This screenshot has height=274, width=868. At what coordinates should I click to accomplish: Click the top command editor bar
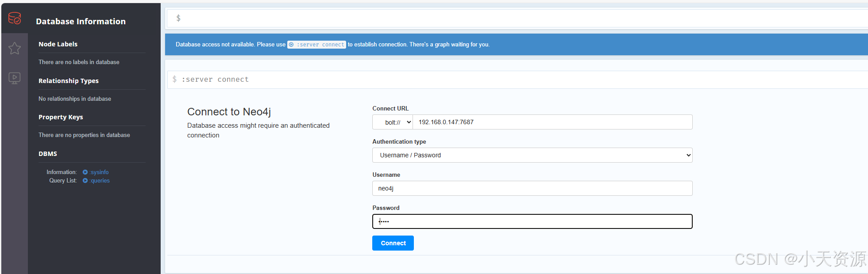518,18
